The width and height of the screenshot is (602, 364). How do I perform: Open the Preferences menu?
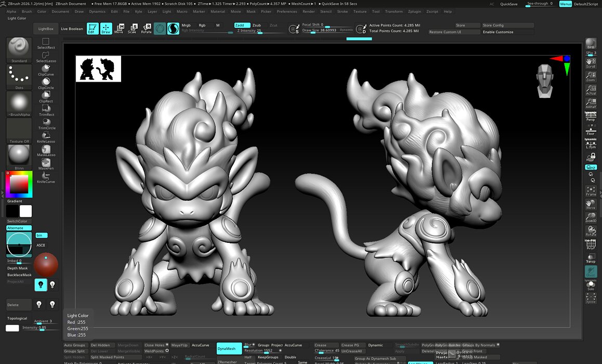click(287, 11)
